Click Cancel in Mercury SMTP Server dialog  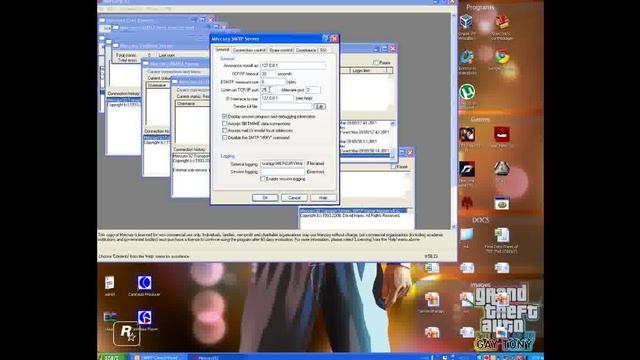[x=294, y=198]
